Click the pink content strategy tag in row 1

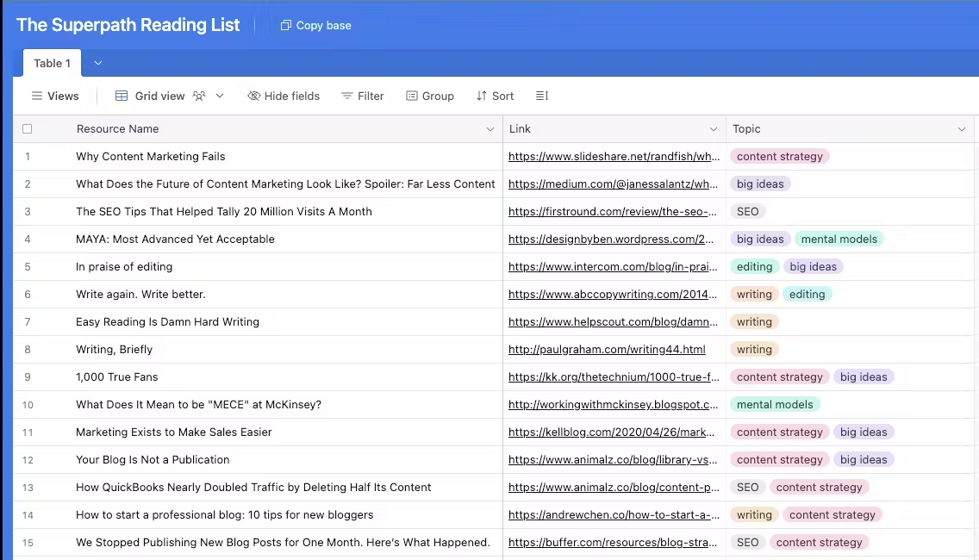780,157
